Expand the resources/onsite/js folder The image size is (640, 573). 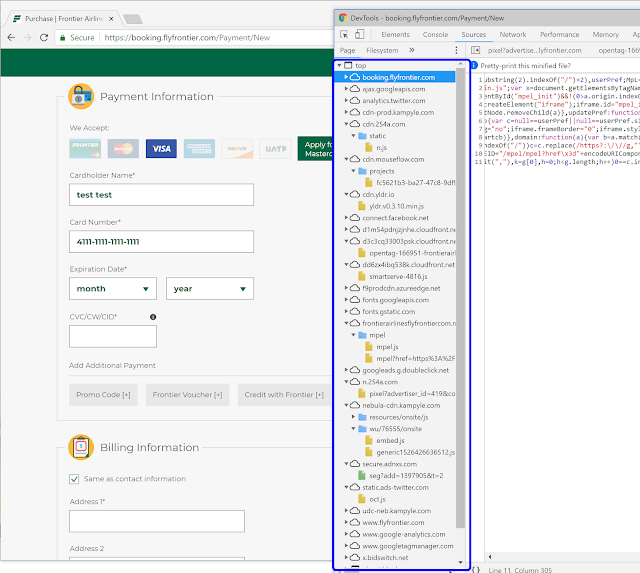[353, 417]
